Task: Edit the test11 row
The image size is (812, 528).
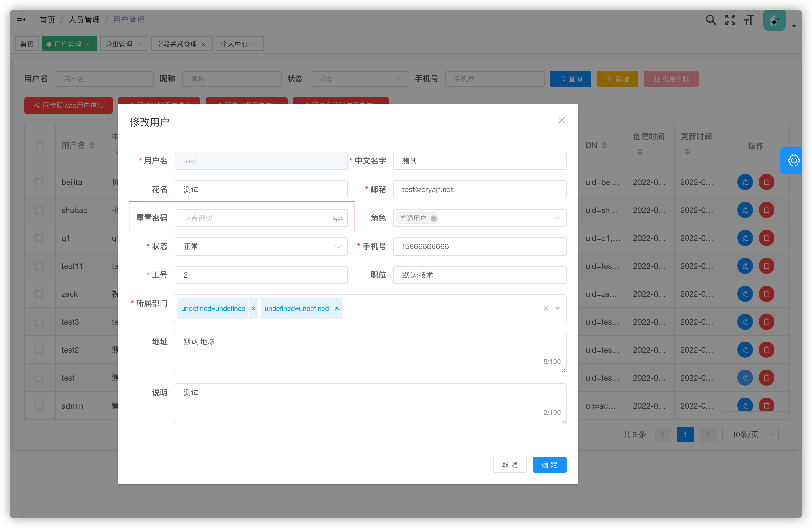Action: (745, 266)
